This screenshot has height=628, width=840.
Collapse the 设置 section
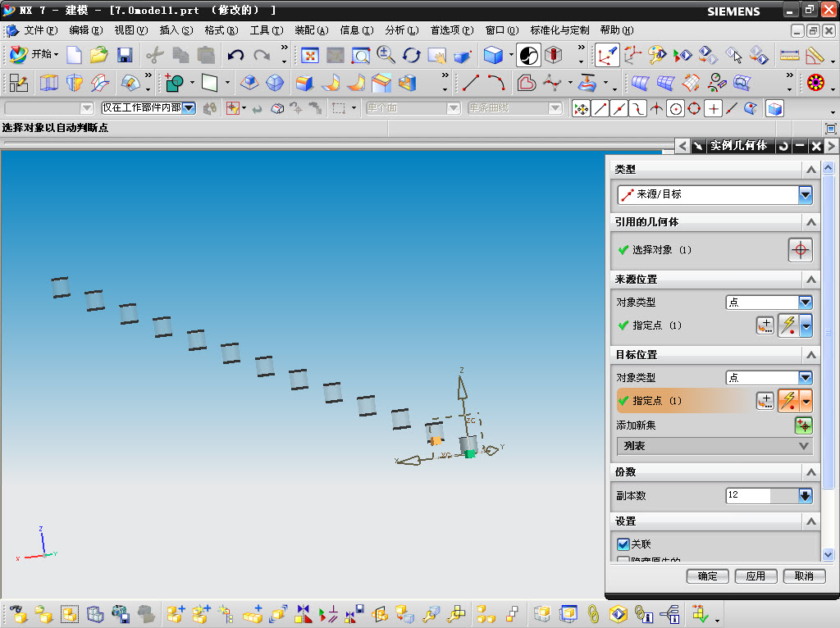point(811,521)
